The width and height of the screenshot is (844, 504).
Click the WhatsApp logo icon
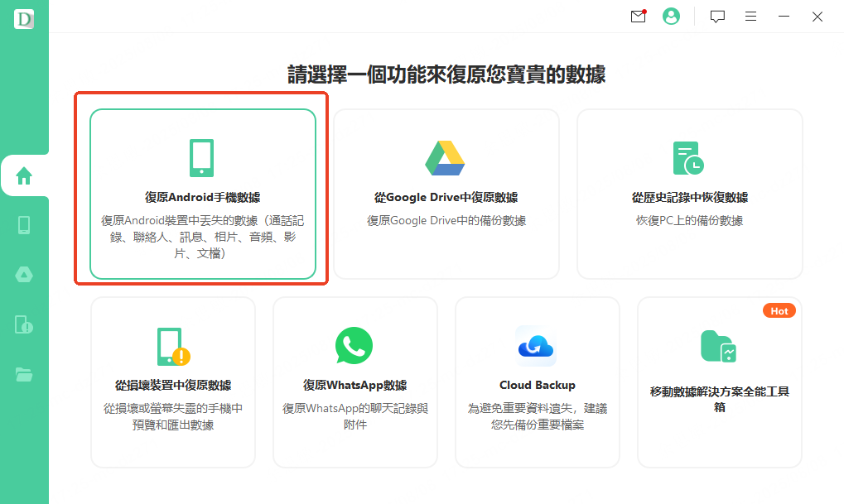[x=354, y=346]
